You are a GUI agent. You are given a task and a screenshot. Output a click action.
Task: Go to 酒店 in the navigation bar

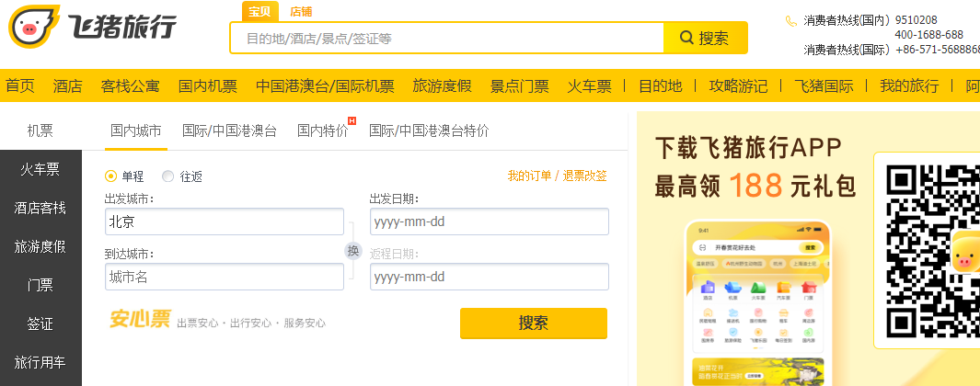click(68, 86)
